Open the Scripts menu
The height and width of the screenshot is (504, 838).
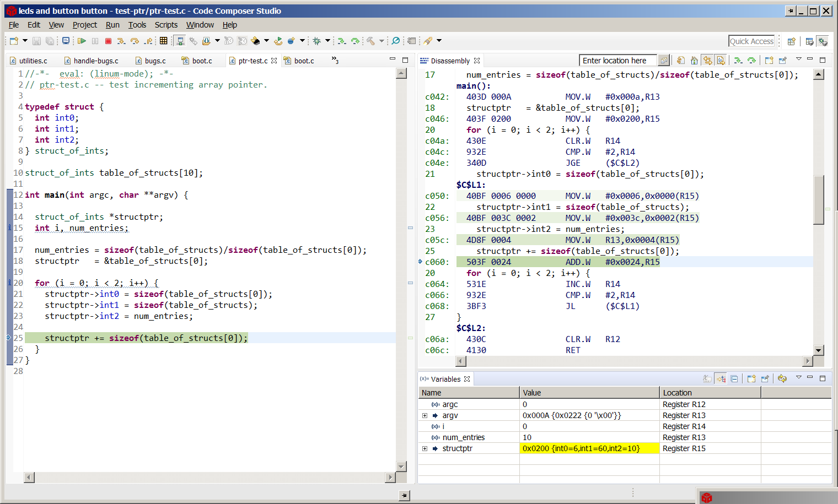(166, 25)
